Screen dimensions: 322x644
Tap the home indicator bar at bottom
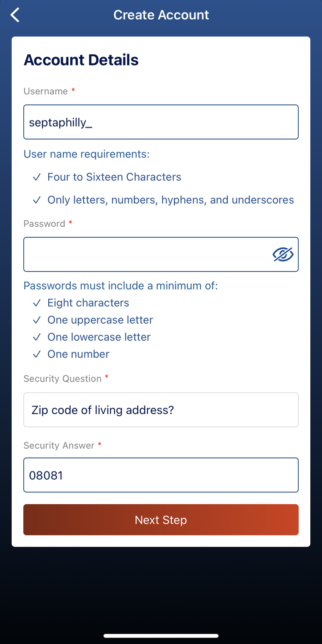click(161, 636)
